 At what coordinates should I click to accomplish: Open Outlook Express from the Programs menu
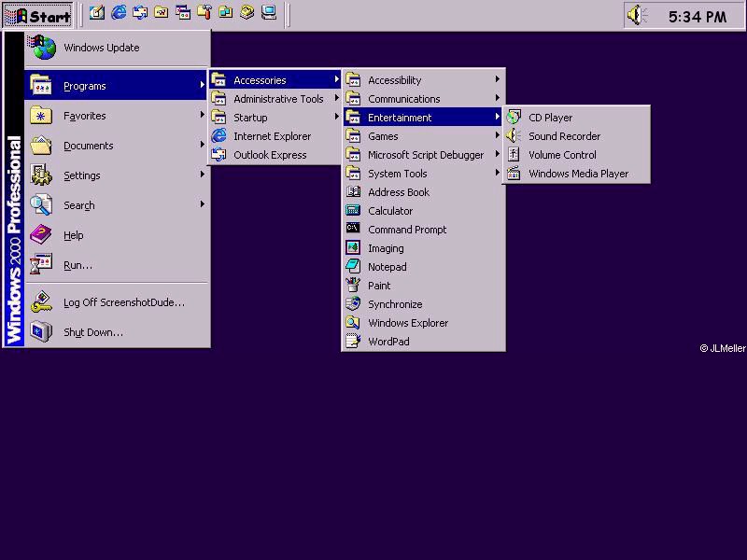[275, 155]
